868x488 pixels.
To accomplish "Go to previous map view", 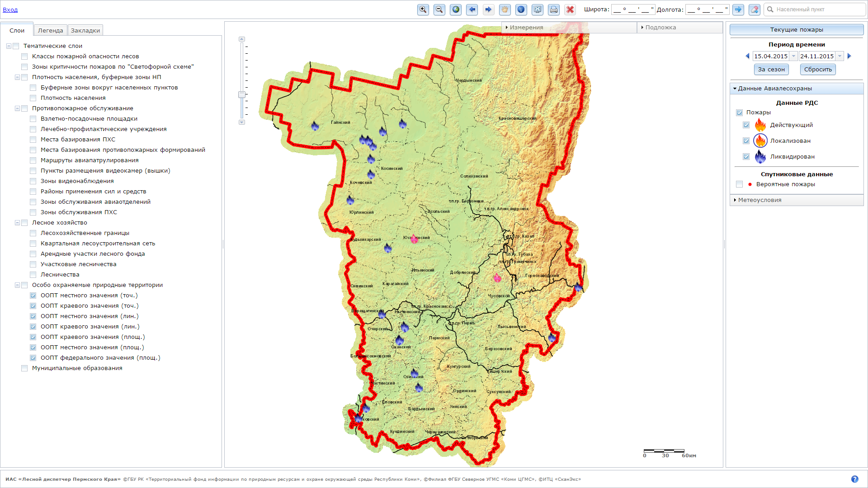I will (472, 9).
